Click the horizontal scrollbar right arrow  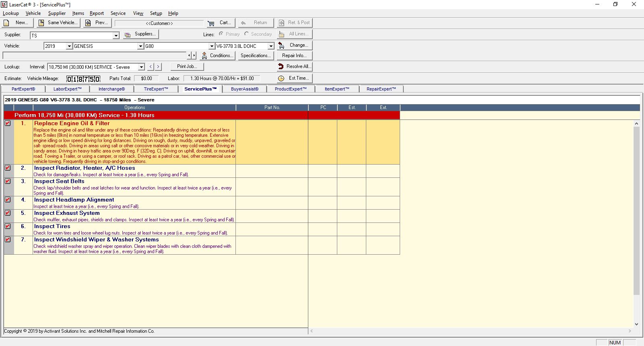click(630, 331)
